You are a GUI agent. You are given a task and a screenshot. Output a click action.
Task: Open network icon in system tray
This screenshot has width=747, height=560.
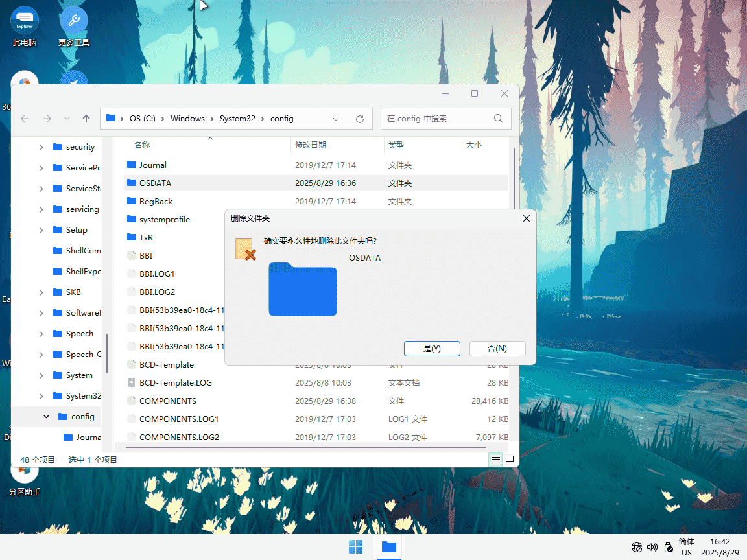click(637, 547)
